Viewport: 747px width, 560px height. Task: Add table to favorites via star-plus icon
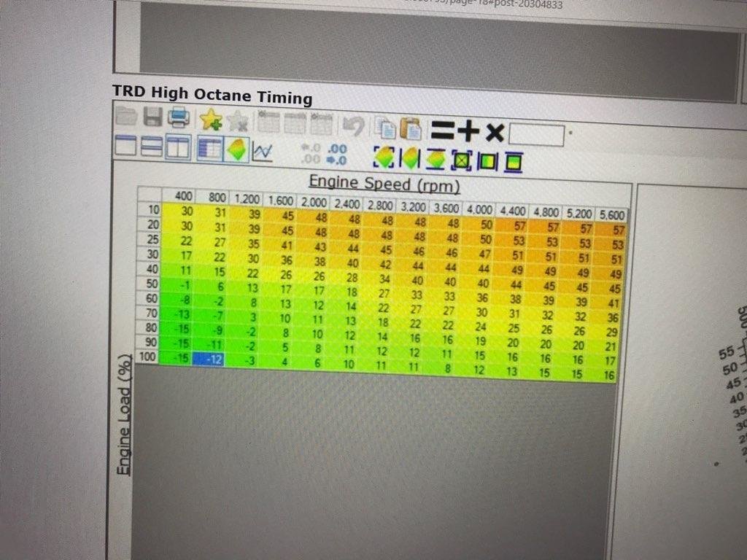tap(211, 120)
